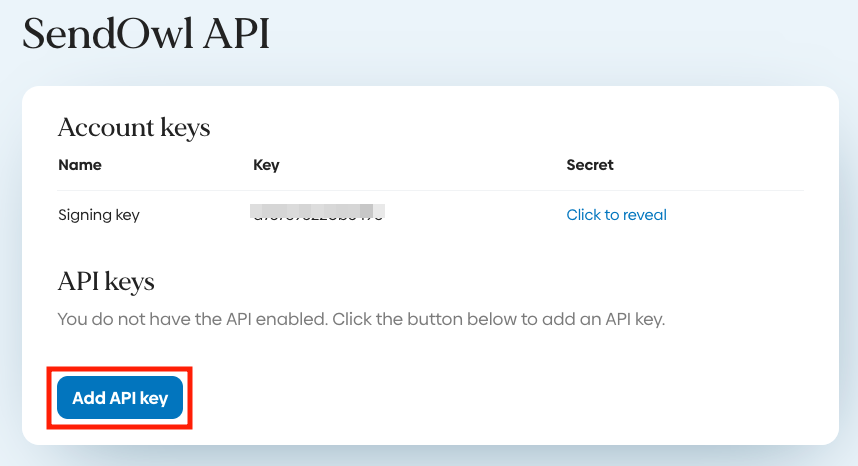Reveal the Signing key secret
This screenshot has height=466, width=858.
[x=616, y=215]
